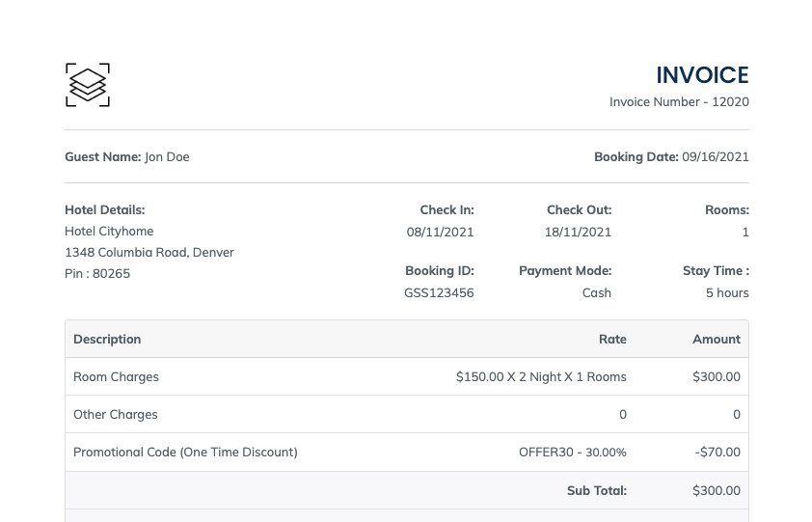Click the Stay Time 5 hours value
812x522 pixels.
pos(727,292)
